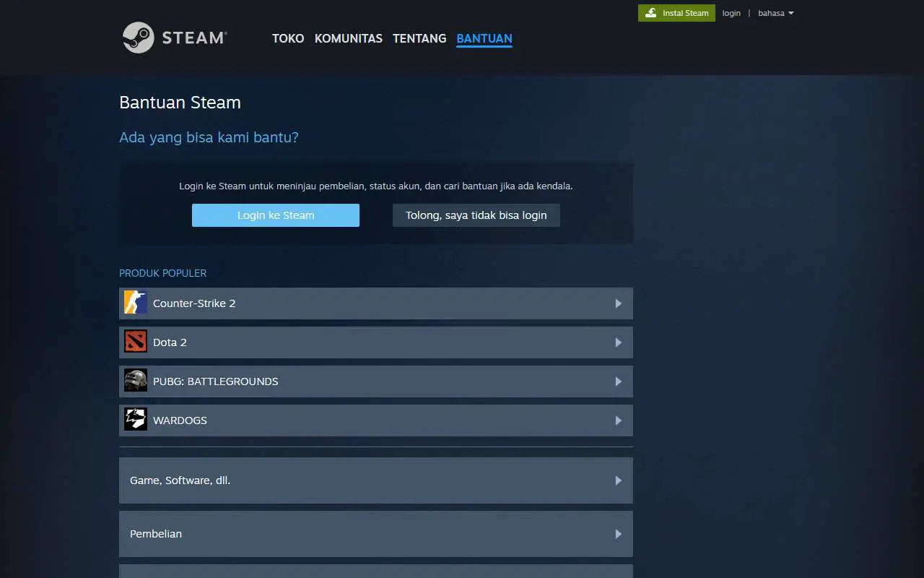The height and width of the screenshot is (578, 924).
Task: Click the download icon on Instal Steam
Action: 651,13
